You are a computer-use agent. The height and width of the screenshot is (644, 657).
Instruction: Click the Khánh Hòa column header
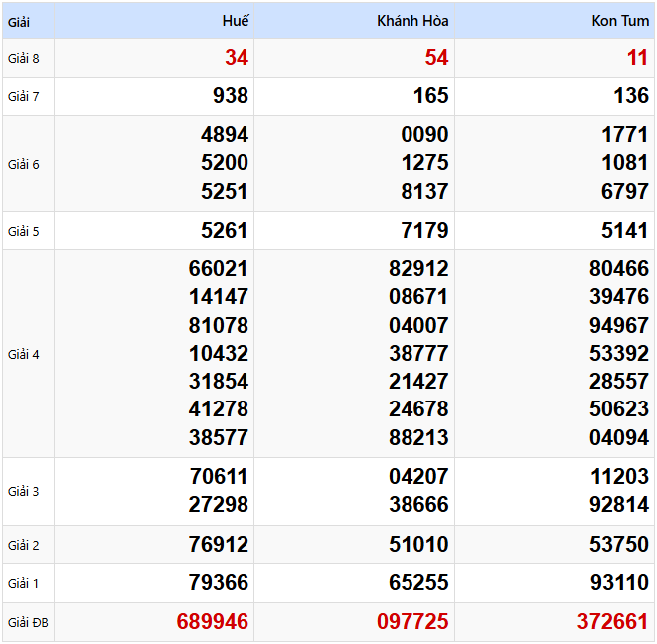tap(412, 21)
